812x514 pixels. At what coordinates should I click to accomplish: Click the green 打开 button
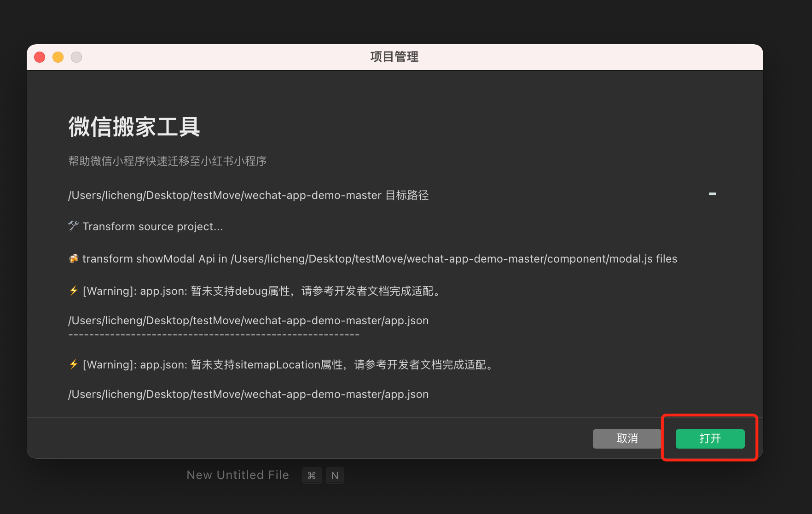point(710,438)
